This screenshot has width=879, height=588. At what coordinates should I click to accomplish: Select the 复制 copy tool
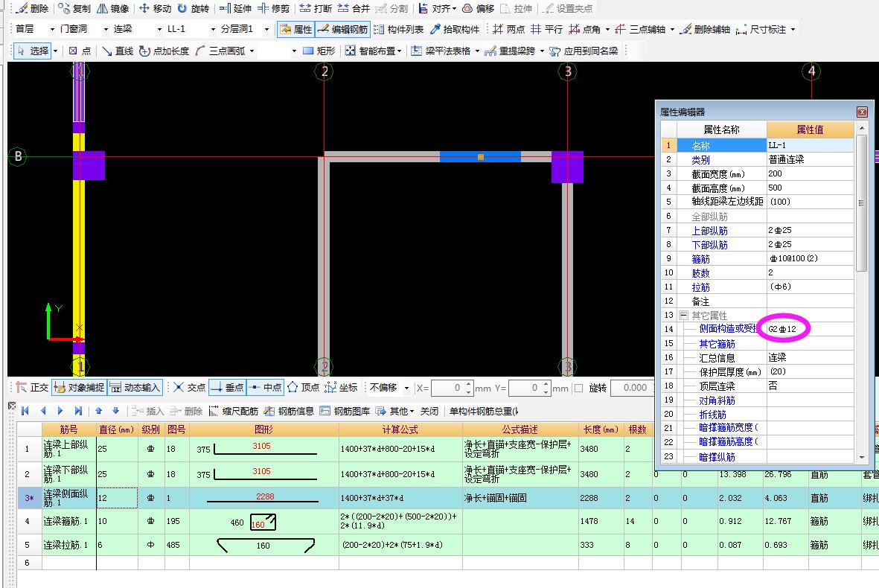74,8
